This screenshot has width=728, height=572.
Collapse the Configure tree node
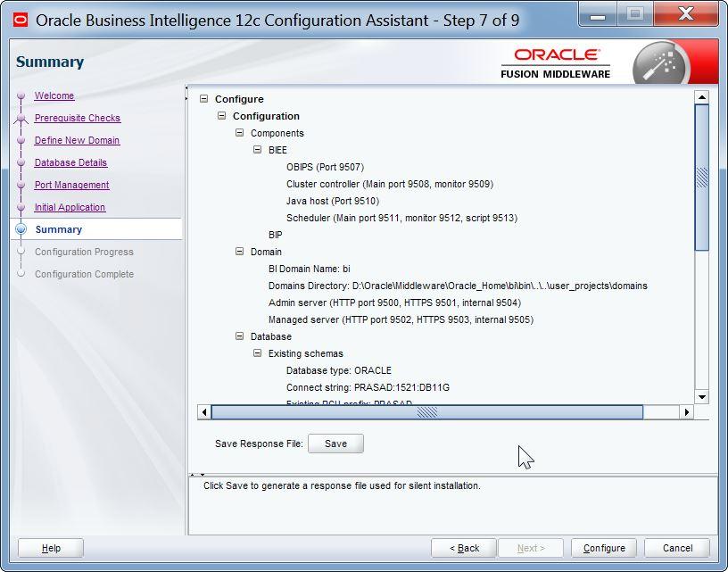tap(203, 99)
